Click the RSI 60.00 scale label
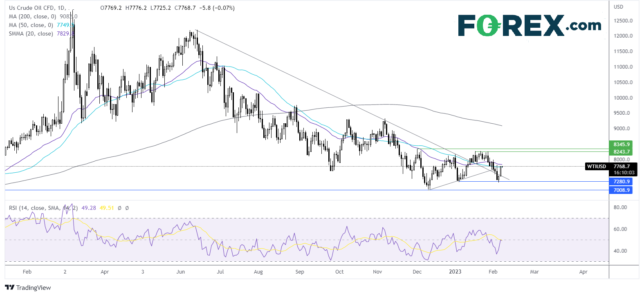This screenshot has width=644, height=296. tap(620, 229)
